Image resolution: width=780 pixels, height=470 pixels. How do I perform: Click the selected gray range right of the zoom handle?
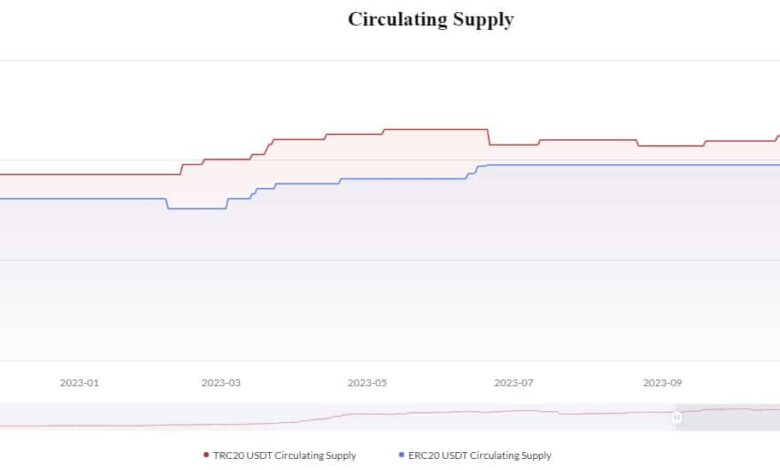pyautogui.click(x=730, y=416)
